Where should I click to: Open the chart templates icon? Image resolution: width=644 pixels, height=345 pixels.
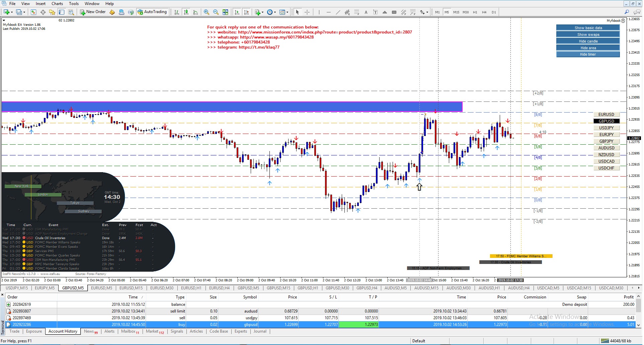tap(282, 12)
